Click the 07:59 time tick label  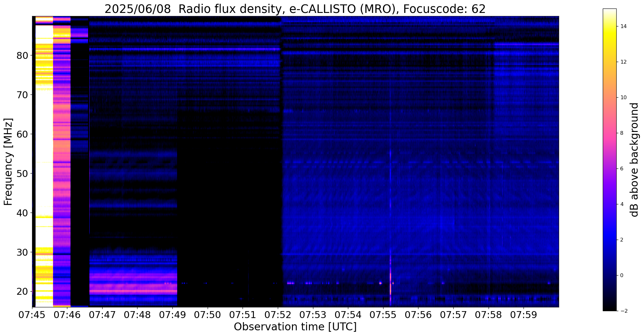[524, 315]
